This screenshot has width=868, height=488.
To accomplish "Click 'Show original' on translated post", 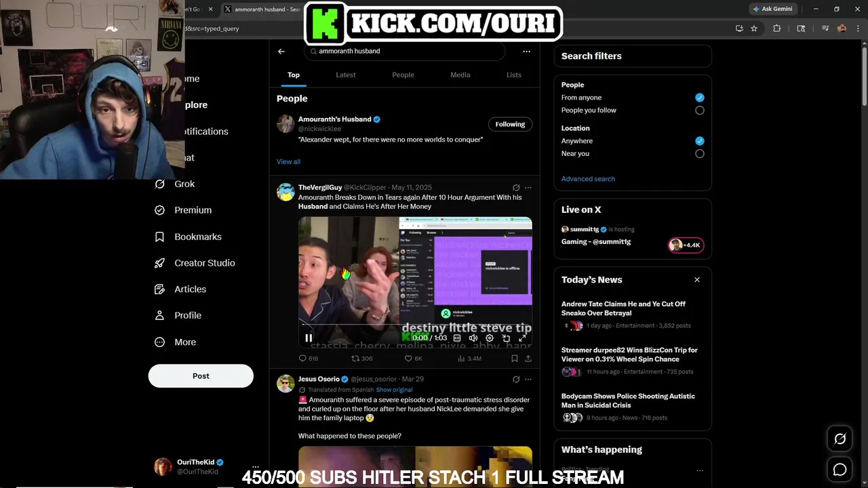I will point(394,390).
